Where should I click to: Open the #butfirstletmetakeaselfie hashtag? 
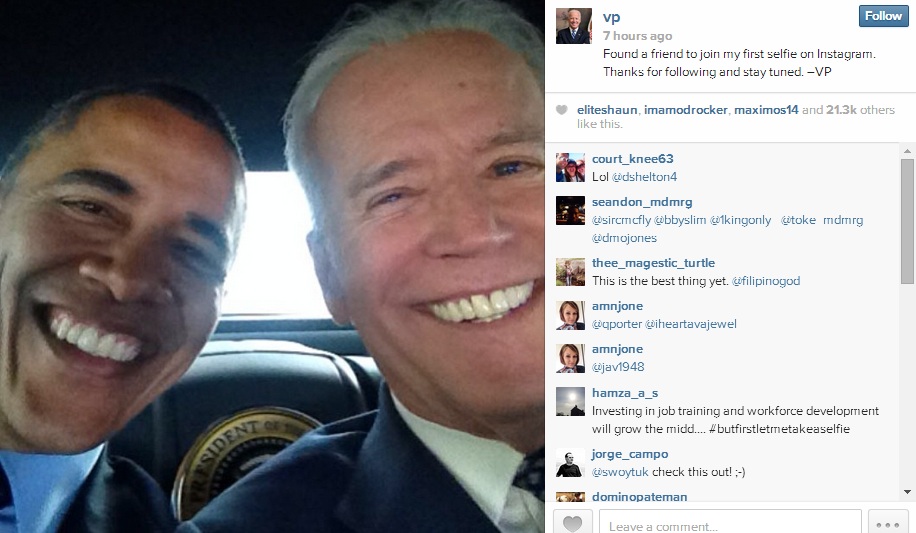(x=779, y=429)
